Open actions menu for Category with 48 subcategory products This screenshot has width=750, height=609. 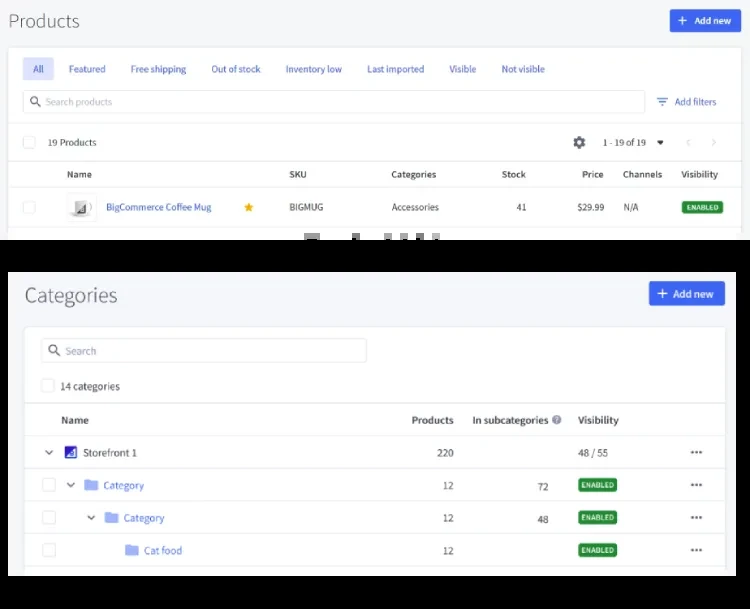[x=696, y=517]
